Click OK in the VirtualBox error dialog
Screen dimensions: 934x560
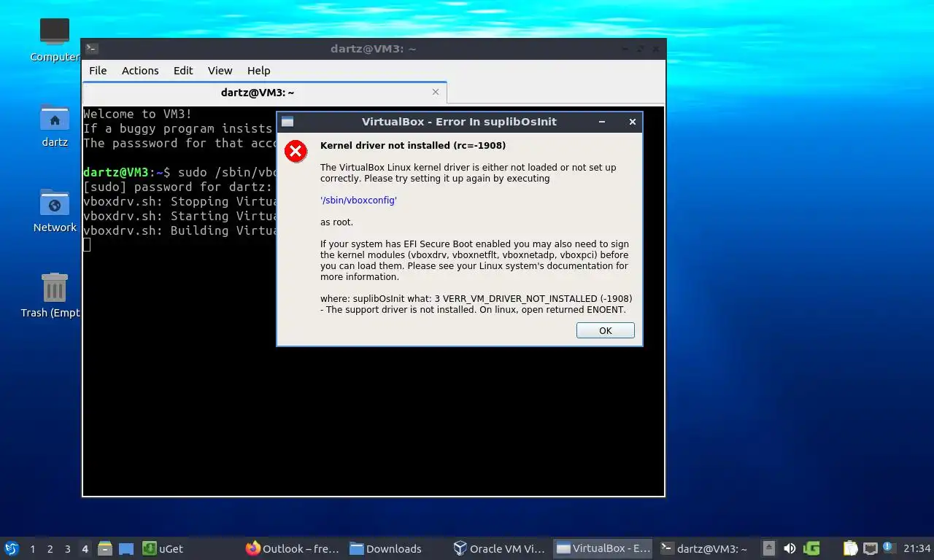coord(605,330)
